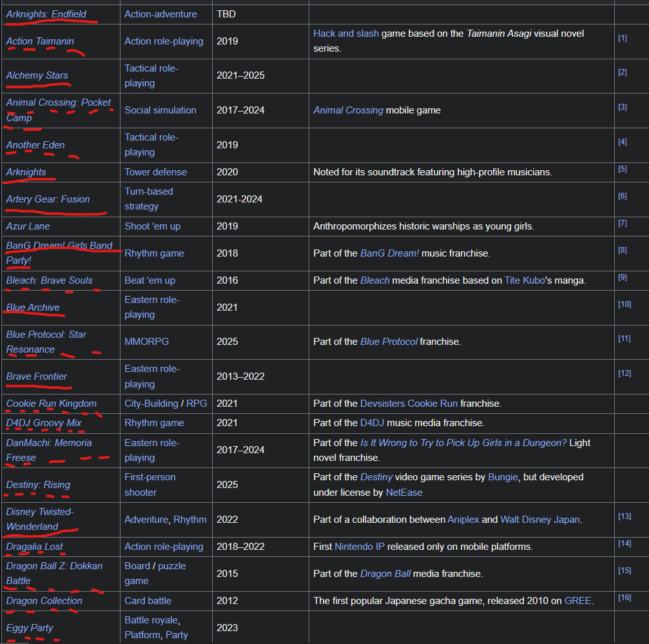Viewport: 649px width, 644px height.
Task: Open citation reference [10]
Action: point(625,304)
